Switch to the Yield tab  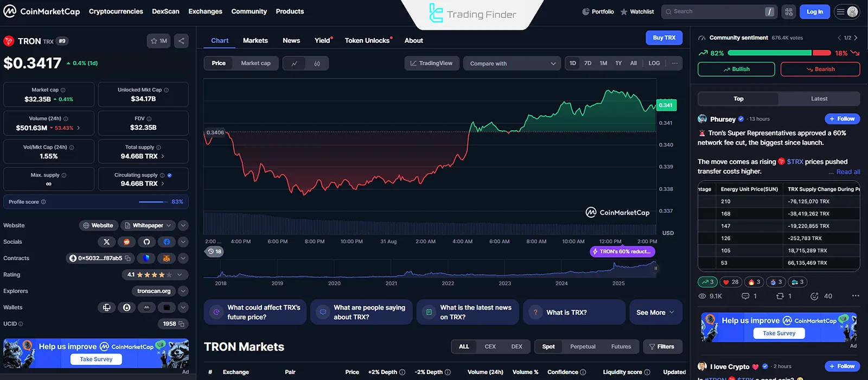[x=323, y=40]
